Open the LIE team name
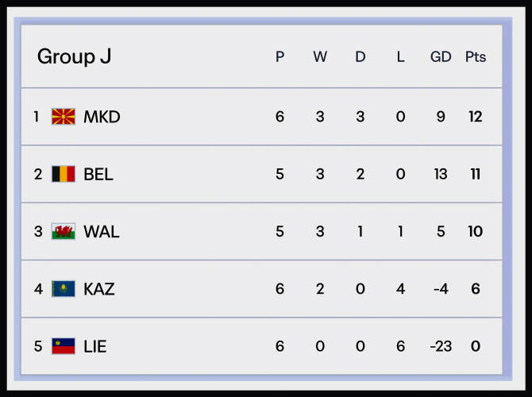The height and width of the screenshot is (397, 532). [x=95, y=346]
